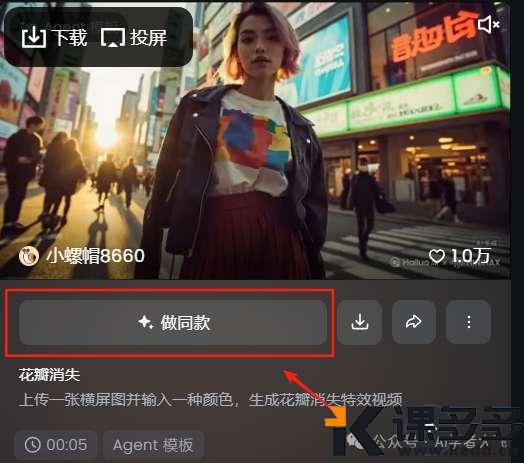Unmute the video with the speaker icon
Image resolution: width=524 pixels, height=463 pixels.
(x=489, y=24)
